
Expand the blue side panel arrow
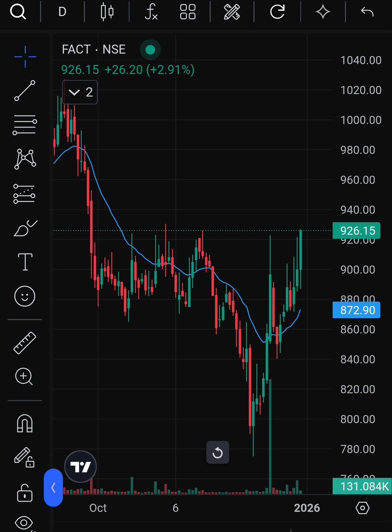(53, 488)
